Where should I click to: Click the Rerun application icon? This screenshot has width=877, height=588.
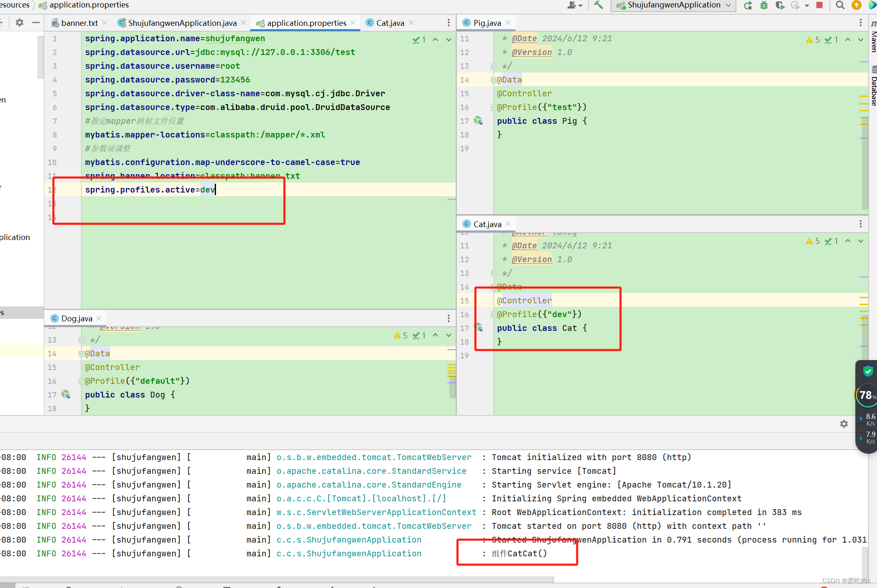748,5
